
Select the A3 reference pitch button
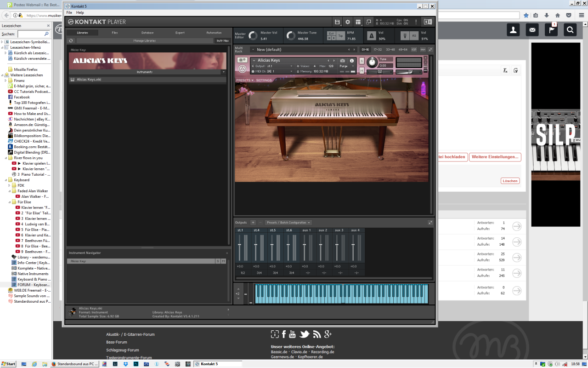414,35
